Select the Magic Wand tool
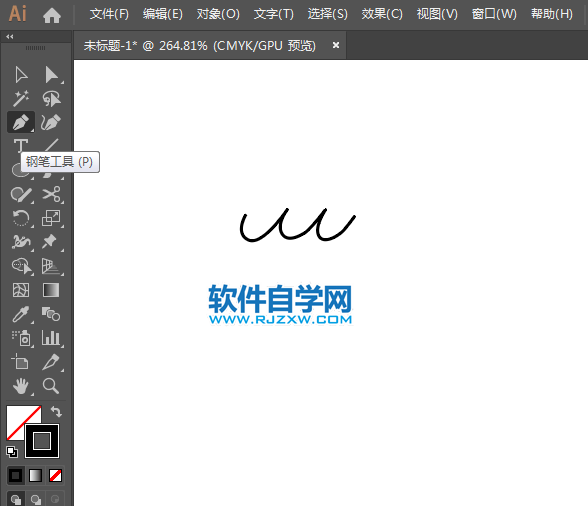Screen dimensions: 588x506 [21, 98]
